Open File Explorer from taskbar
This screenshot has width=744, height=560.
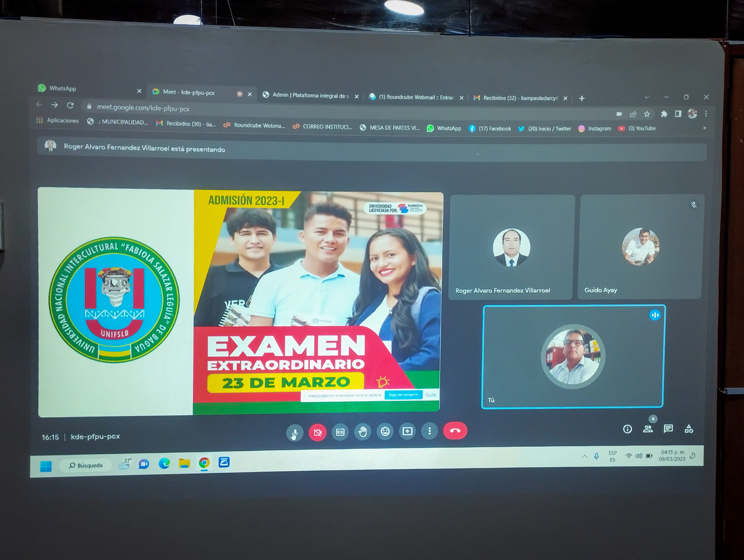point(184,463)
